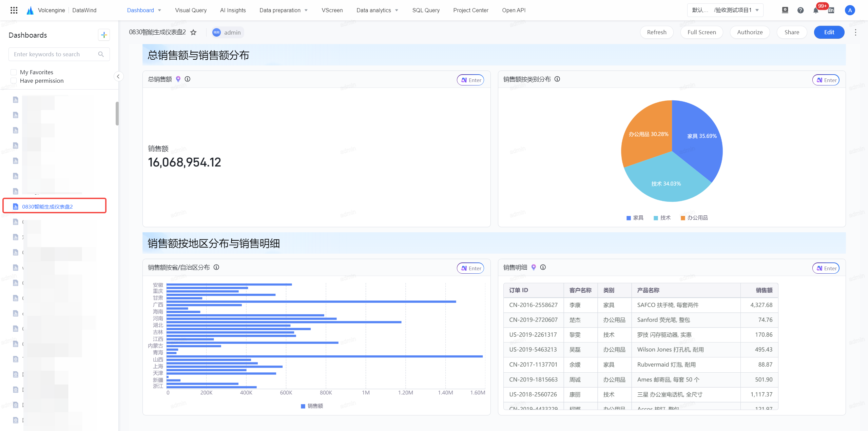
Task: Click the Authorize button
Action: pyautogui.click(x=750, y=32)
